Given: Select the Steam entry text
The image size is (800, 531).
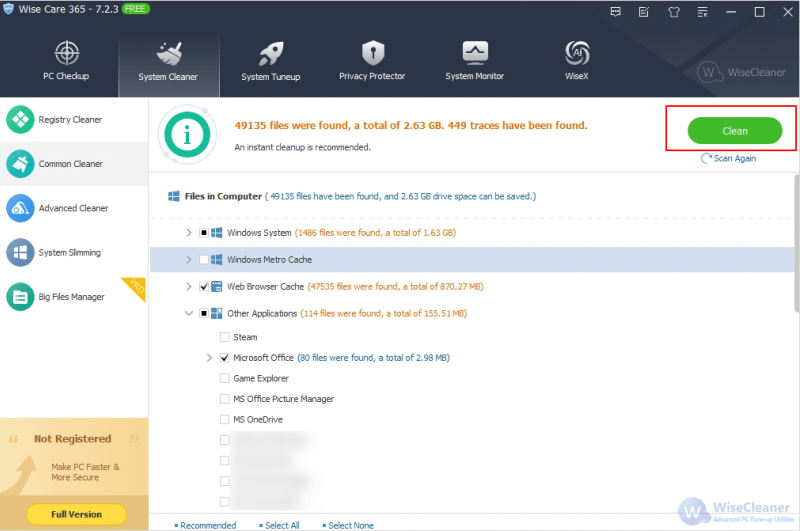Looking at the screenshot, I should (x=245, y=337).
